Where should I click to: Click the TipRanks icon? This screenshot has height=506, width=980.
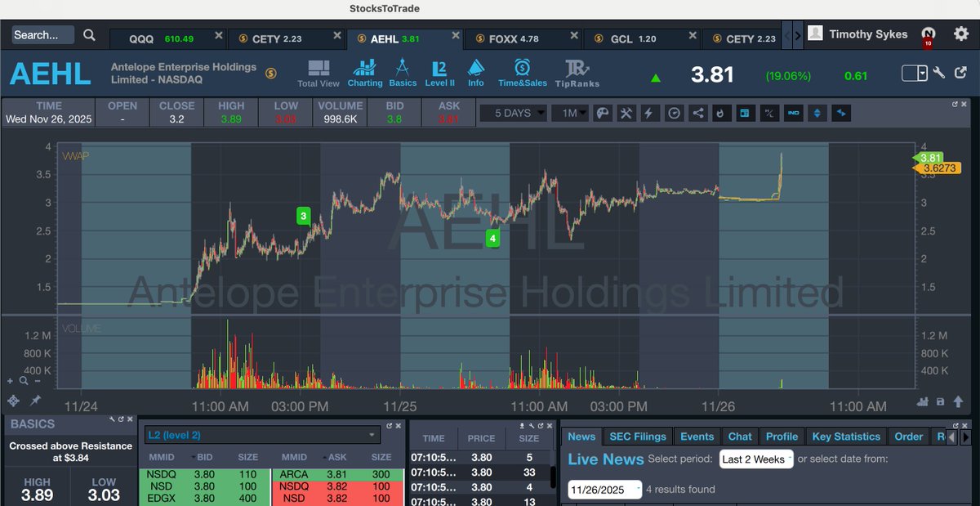[x=578, y=72]
